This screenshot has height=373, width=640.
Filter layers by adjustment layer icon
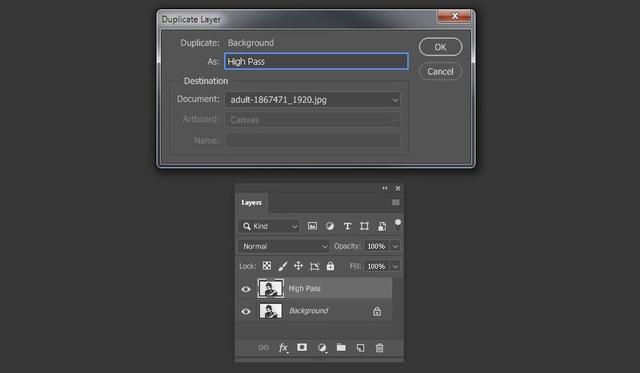tap(330, 226)
